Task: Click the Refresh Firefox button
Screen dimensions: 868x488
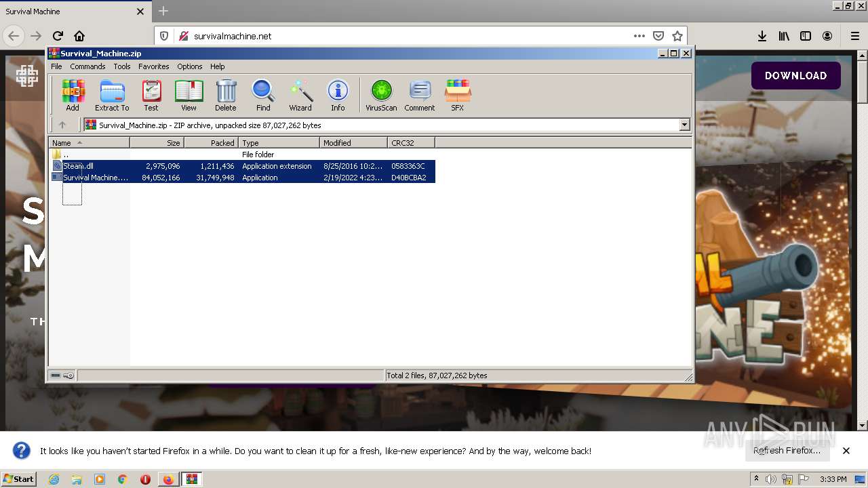Action: tap(787, 451)
